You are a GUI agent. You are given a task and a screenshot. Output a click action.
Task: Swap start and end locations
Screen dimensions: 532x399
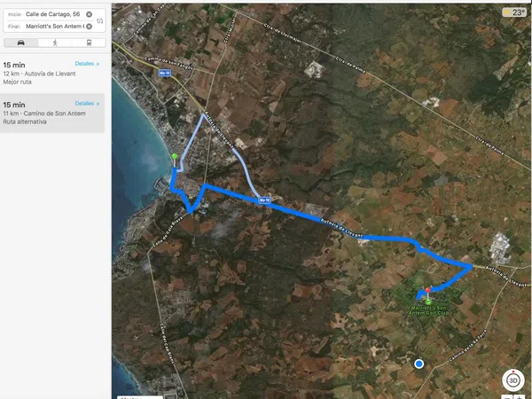click(99, 20)
